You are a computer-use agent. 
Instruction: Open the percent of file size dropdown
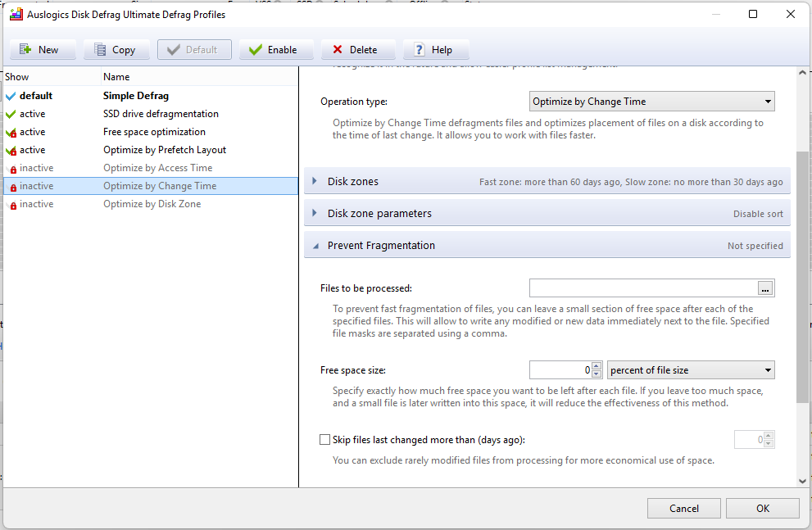[x=691, y=370]
